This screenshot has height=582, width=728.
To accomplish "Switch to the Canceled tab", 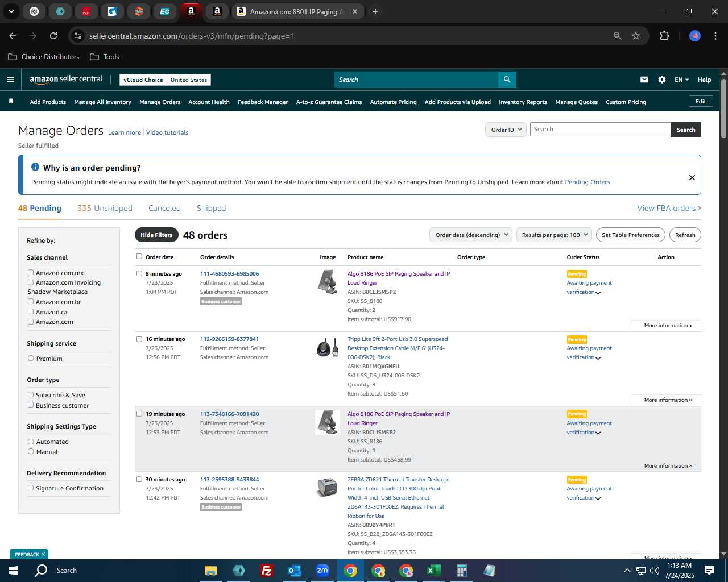I will 164,208.
